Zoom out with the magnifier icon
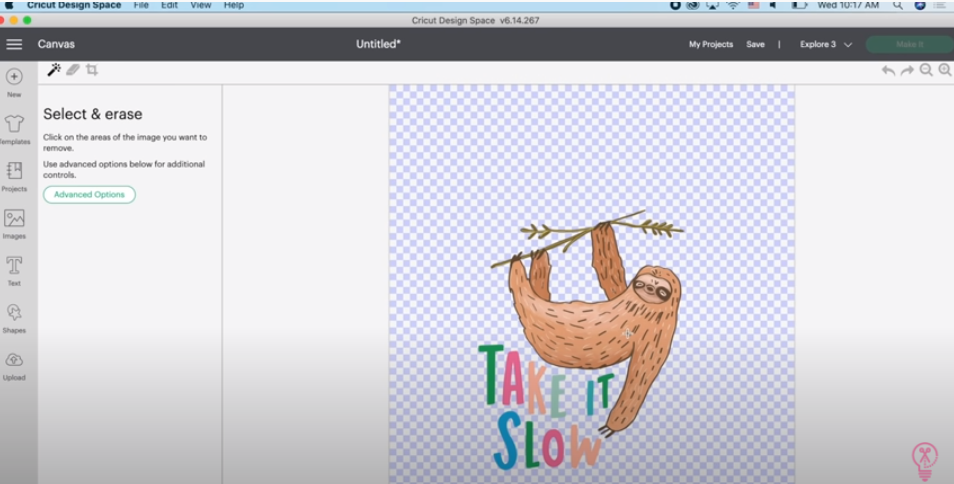This screenshot has width=954, height=484. (x=926, y=70)
